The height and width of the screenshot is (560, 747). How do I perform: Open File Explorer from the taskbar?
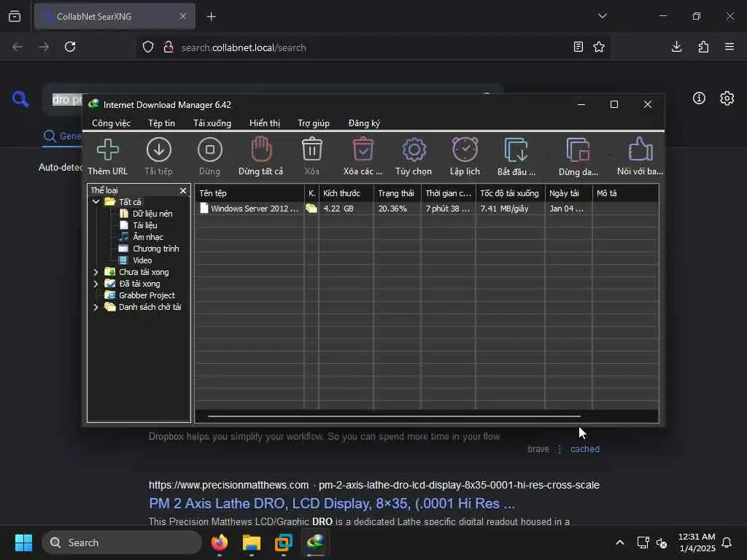[x=252, y=542]
